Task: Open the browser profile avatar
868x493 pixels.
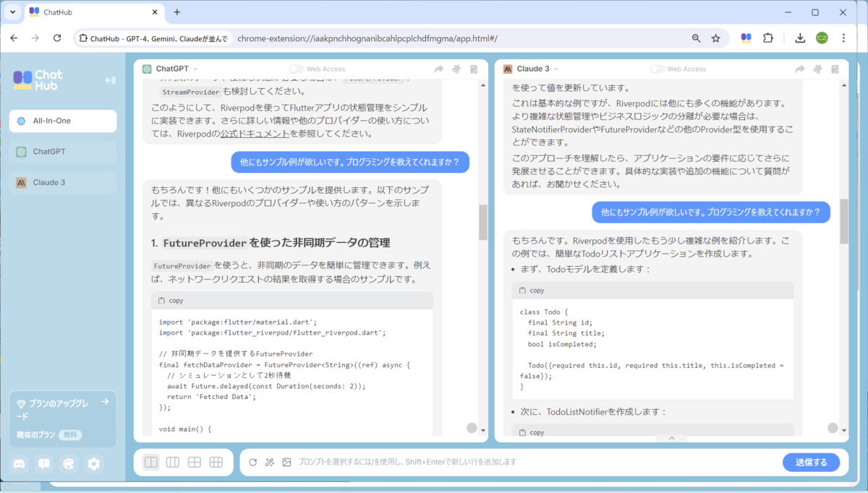Action: tap(822, 38)
